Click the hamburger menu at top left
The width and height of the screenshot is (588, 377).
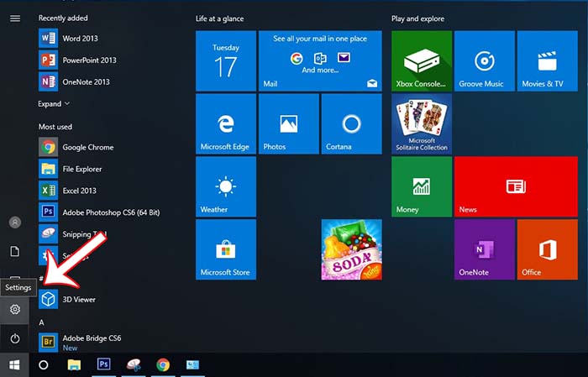click(x=15, y=18)
